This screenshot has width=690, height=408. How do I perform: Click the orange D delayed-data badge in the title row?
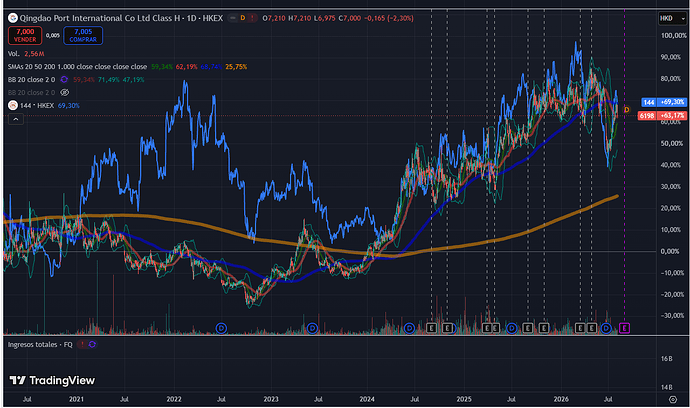pos(242,18)
